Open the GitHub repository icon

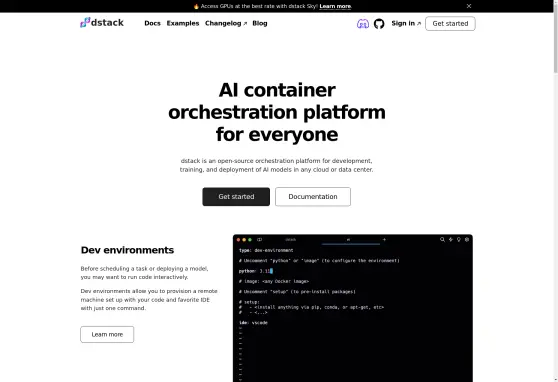point(379,24)
